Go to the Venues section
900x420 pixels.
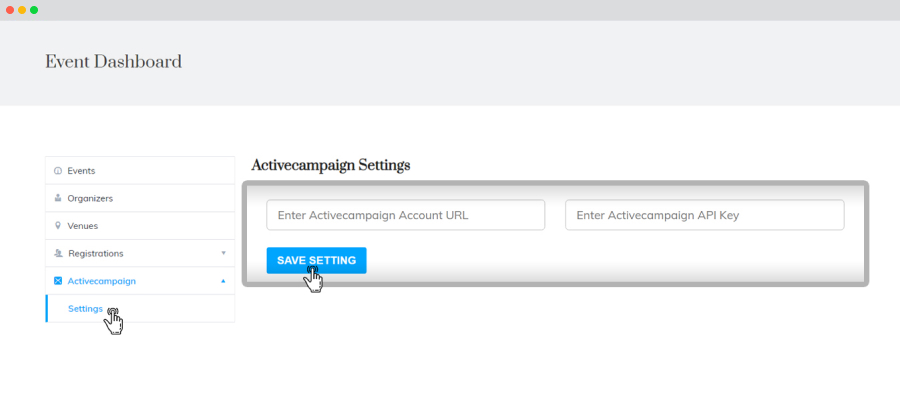coord(140,225)
